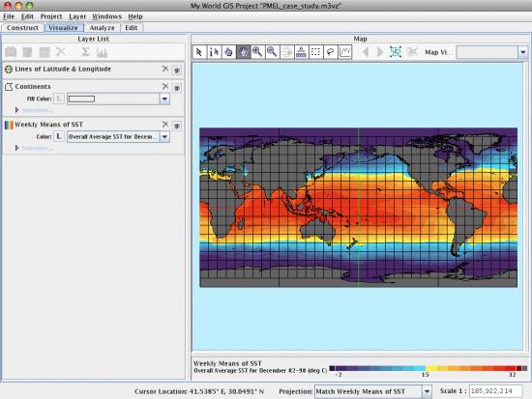The height and width of the screenshot is (399, 532).
Task: Toggle visibility of Continents layer
Action: [177, 88]
